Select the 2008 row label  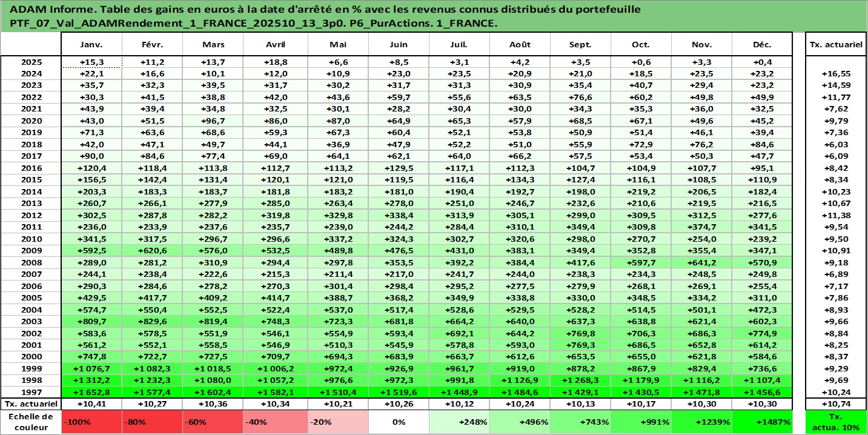coord(31,262)
